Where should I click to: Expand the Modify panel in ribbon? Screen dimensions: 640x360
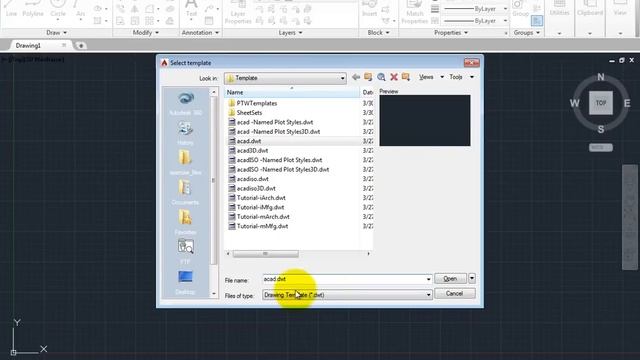(146, 33)
